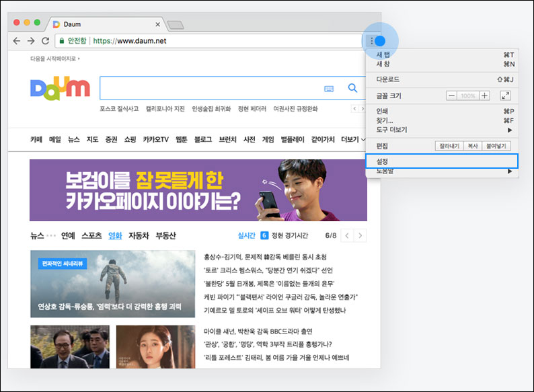
Task: Click the magnifier search icon
Action: 352,88
